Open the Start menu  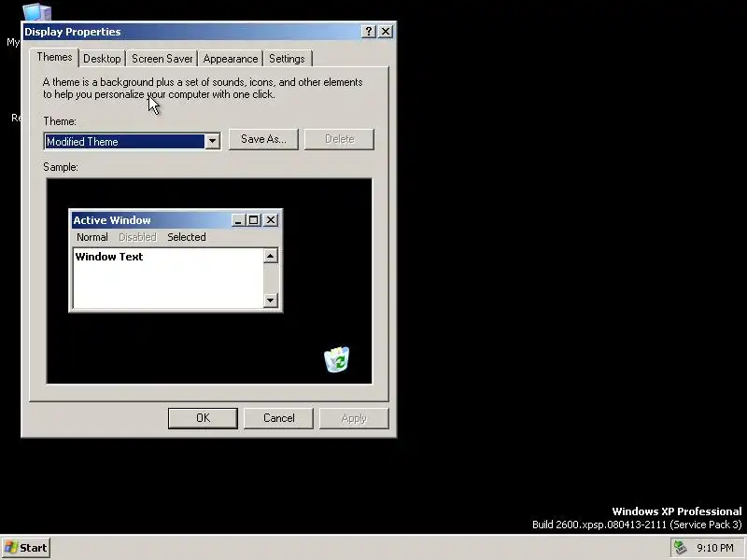[x=26, y=548]
